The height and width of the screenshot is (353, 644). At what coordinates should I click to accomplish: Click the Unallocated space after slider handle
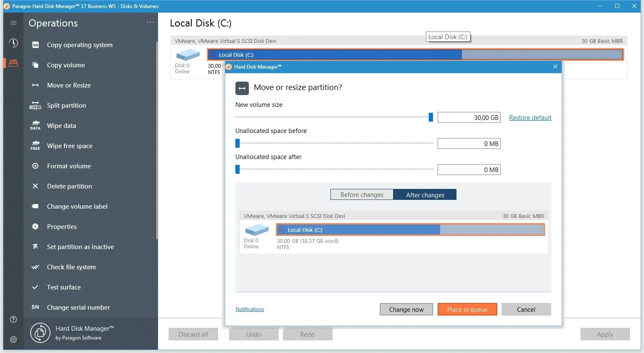pos(238,170)
